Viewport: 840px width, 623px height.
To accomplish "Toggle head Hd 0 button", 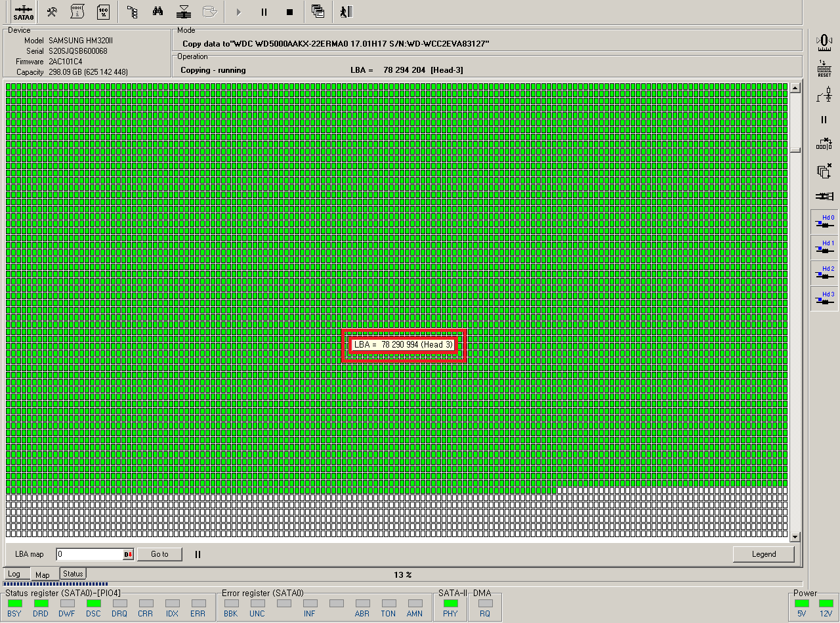I will (x=824, y=222).
